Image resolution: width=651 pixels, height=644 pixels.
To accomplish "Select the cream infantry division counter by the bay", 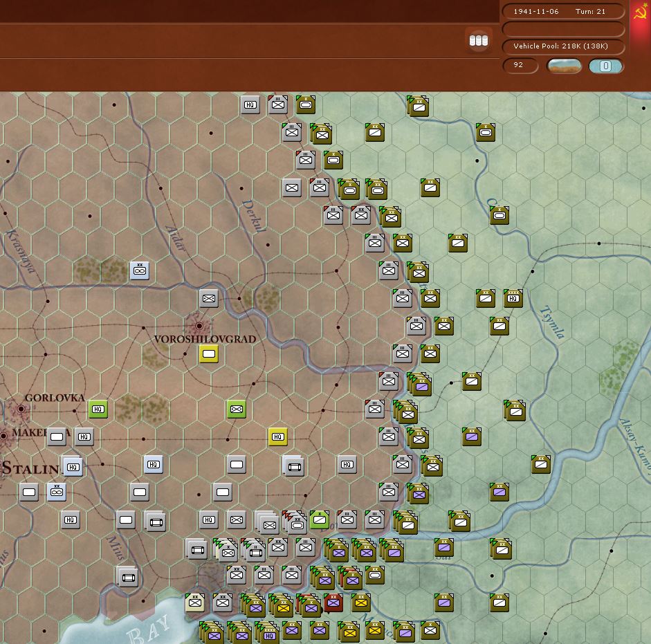I will 194,603.
